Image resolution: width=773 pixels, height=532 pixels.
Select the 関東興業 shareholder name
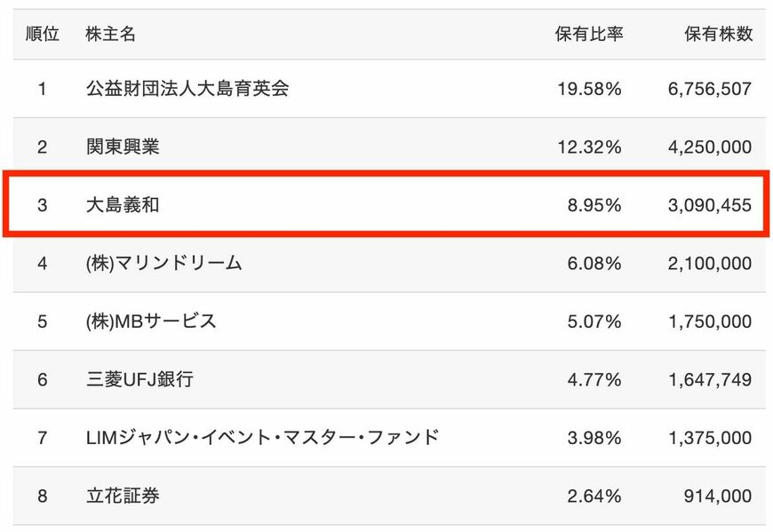124,147
